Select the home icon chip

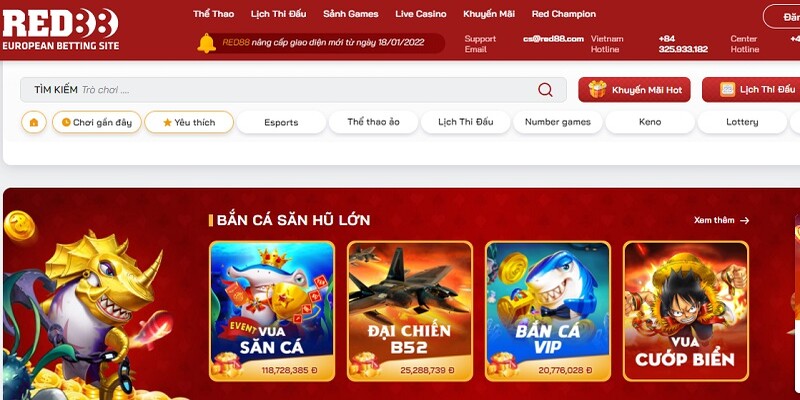[34, 122]
